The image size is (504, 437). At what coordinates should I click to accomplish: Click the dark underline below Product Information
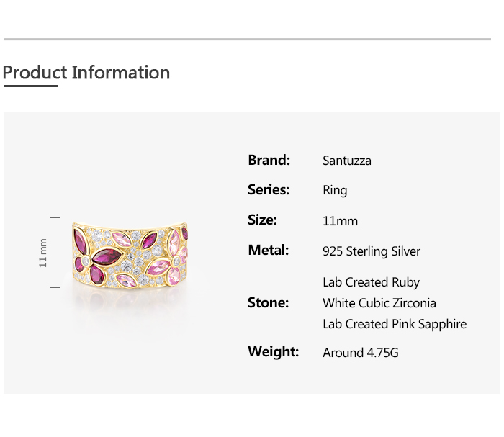point(30,86)
